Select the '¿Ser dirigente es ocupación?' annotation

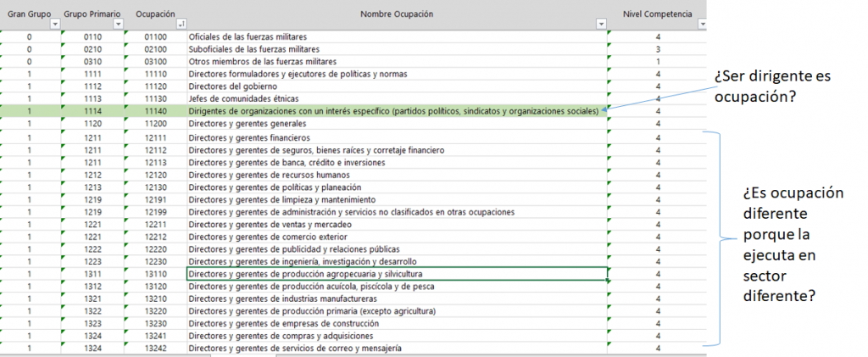pos(773,86)
